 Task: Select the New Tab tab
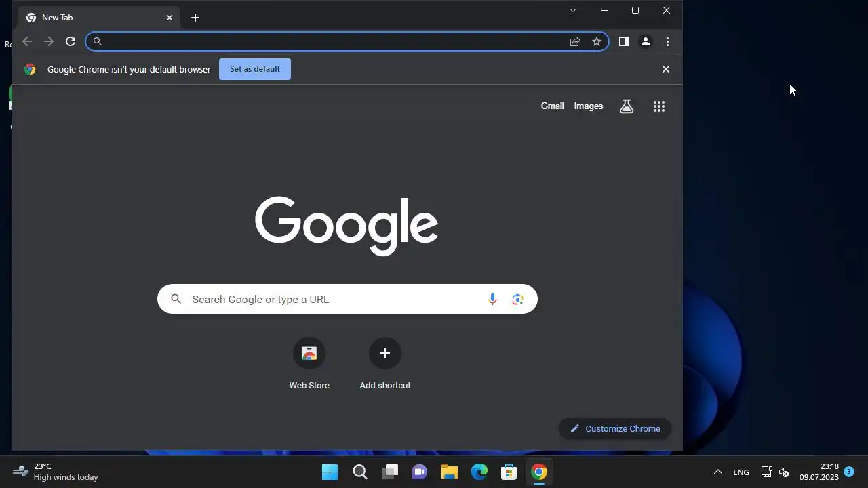99,18
